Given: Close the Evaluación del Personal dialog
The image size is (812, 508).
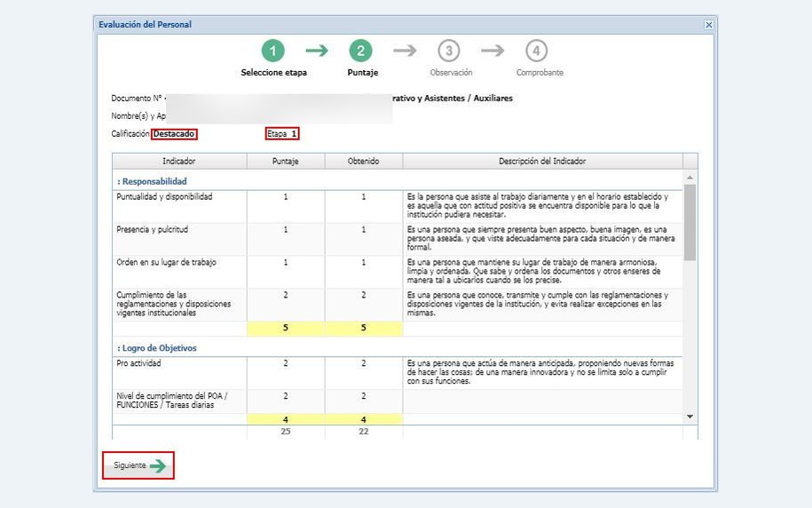Looking at the screenshot, I should coord(708,24).
